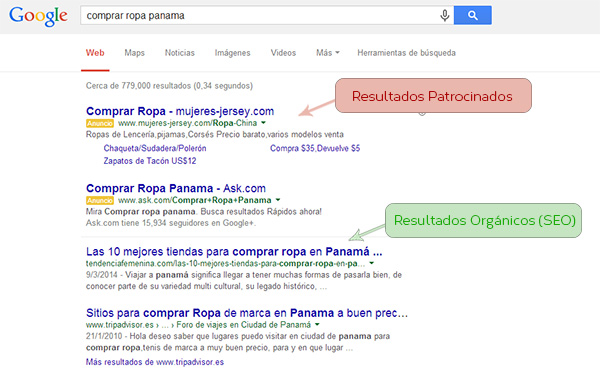Click the tendenciafemenina.com green URL text
Screen dimensions: 600x375
click(x=225, y=263)
